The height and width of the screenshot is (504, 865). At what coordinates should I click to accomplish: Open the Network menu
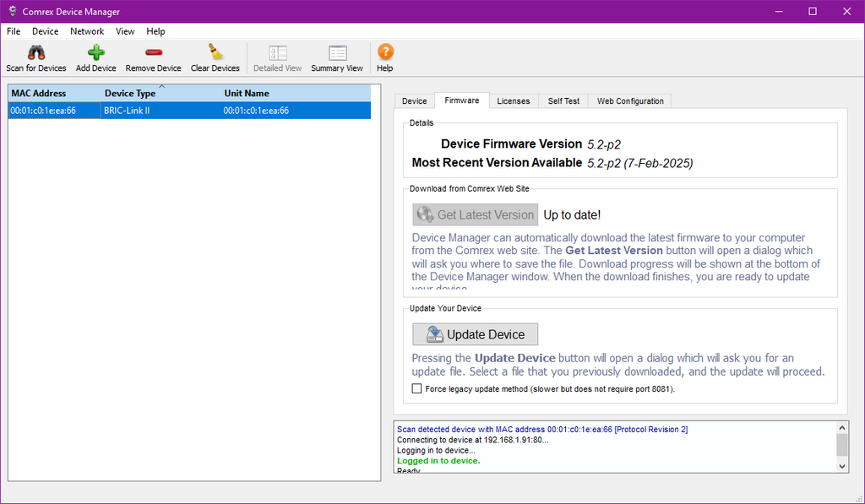coord(87,31)
